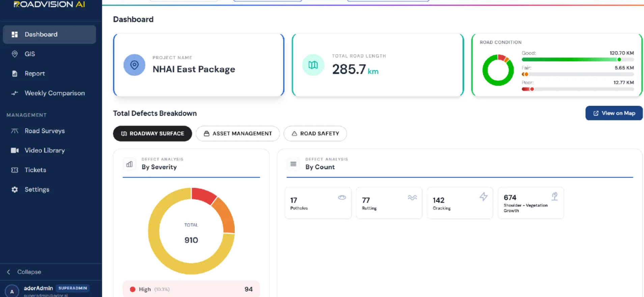Click the SUPERADMIN role badge
This screenshot has height=297, width=644.
point(73,288)
